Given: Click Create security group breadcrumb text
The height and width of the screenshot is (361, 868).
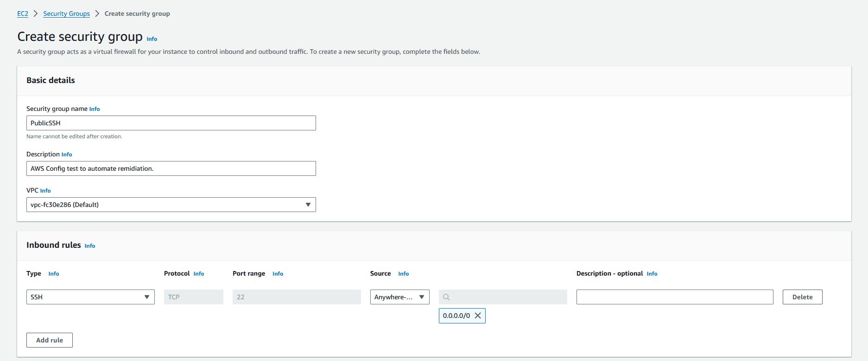Looking at the screenshot, I should (x=137, y=13).
